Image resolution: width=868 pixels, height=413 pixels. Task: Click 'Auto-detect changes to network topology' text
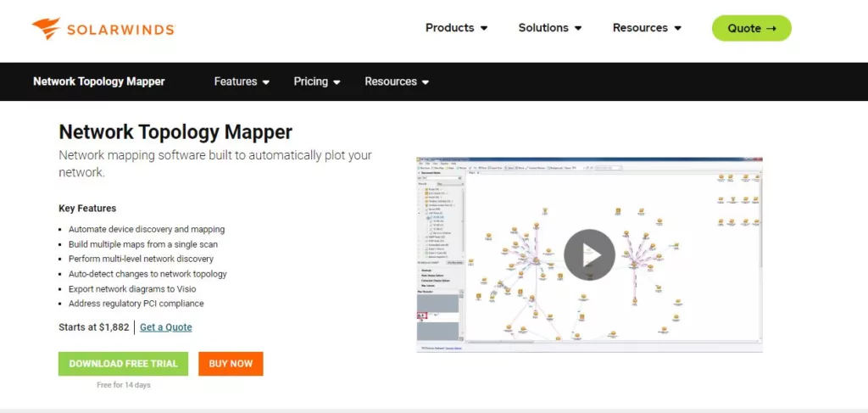click(147, 273)
